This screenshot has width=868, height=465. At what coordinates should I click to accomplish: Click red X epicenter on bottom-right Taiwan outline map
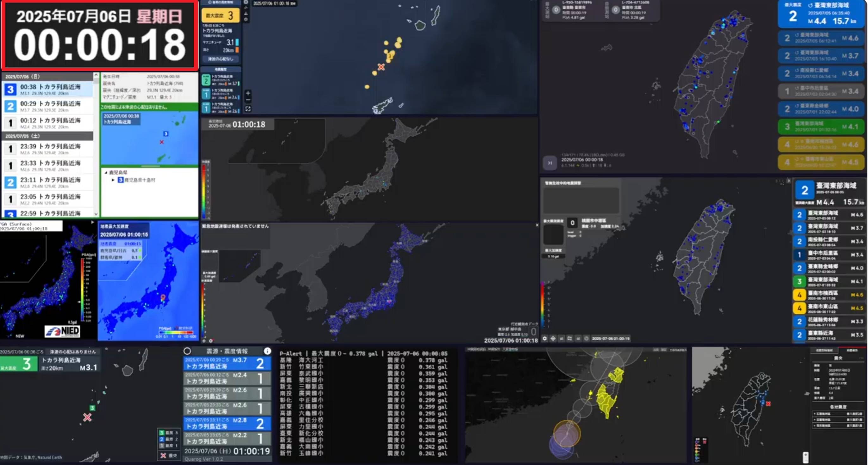pos(769,403)
